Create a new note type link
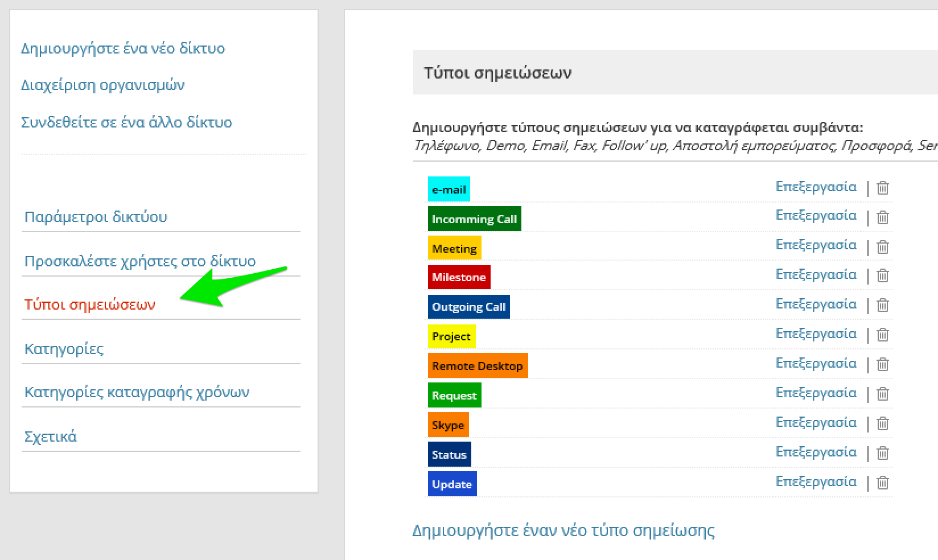This screenshot has width=938, height=560. (563, 530)
